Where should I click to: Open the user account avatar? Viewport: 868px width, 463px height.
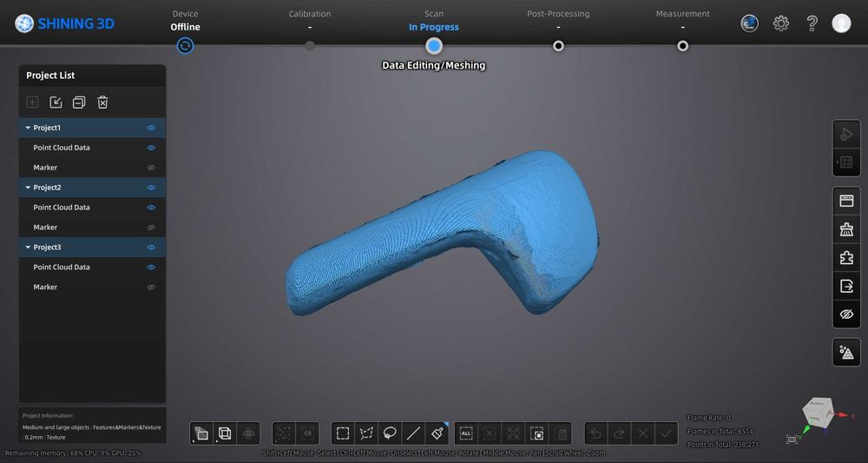click(841, 23)
